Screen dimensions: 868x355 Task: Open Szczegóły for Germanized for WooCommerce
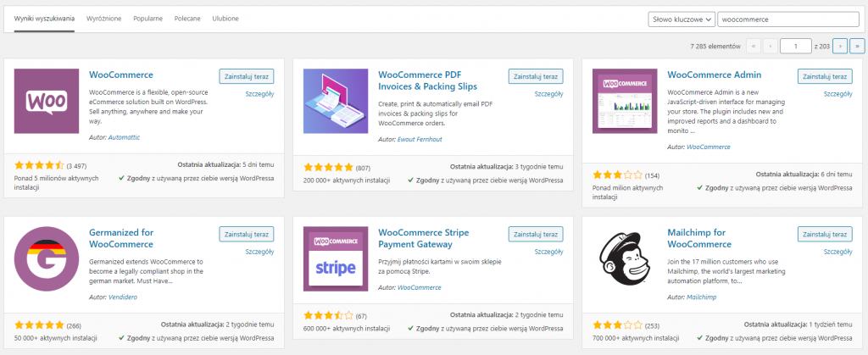point(259,252)
